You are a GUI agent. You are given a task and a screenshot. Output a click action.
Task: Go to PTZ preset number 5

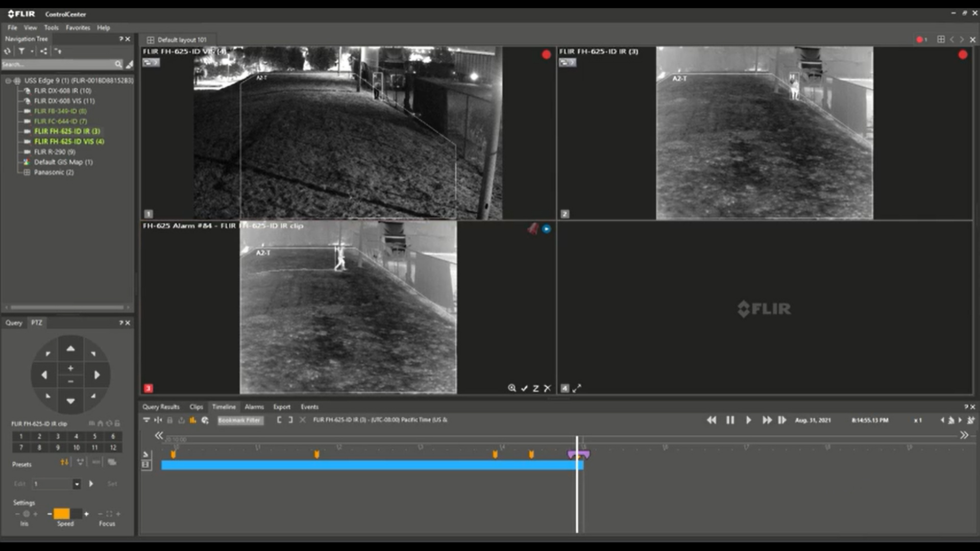coord(94,436)
